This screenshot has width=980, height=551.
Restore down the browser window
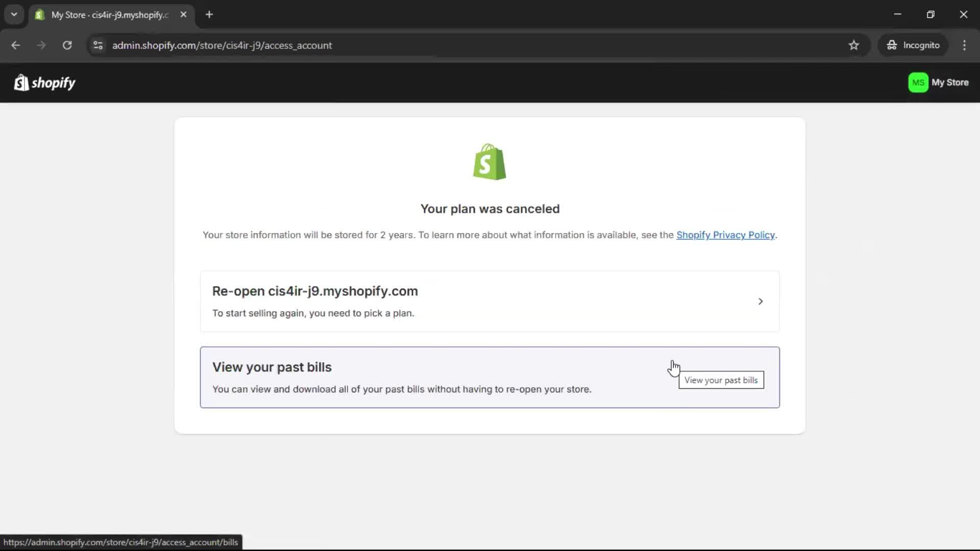930,15
